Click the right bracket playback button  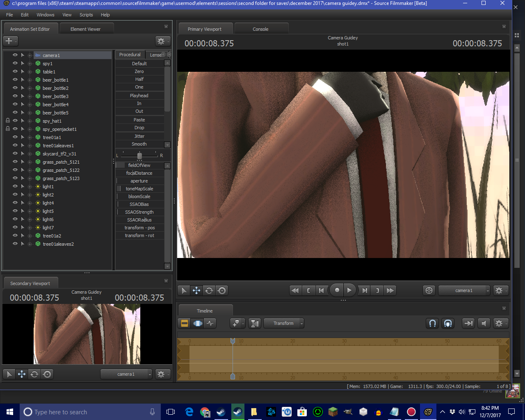[x=377, y=290]
